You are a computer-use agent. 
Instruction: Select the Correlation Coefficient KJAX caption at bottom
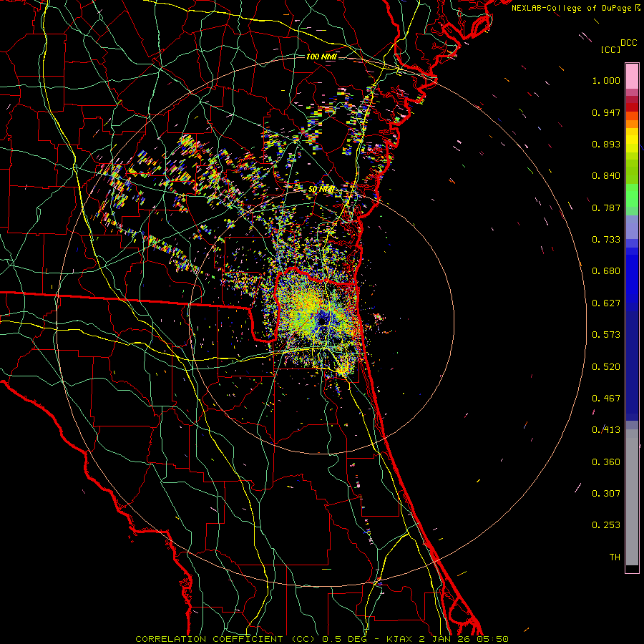(x=322, y=639)
